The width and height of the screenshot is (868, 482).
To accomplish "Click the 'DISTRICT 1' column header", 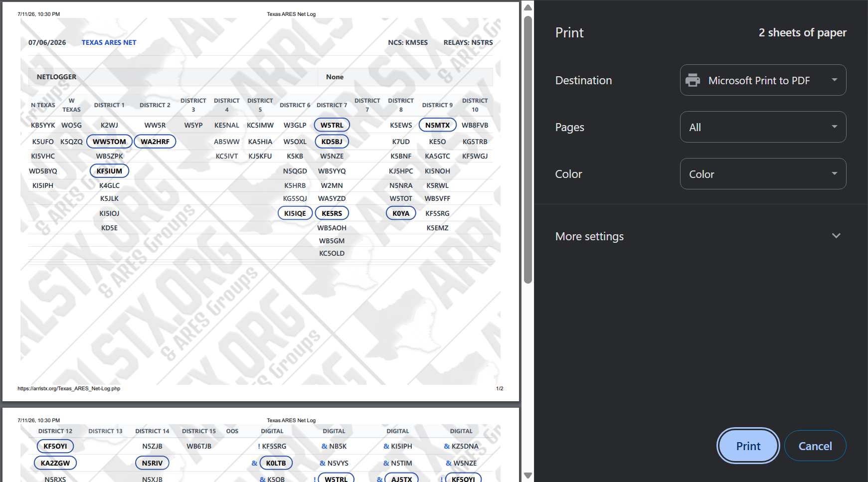I will click(109, 105).
